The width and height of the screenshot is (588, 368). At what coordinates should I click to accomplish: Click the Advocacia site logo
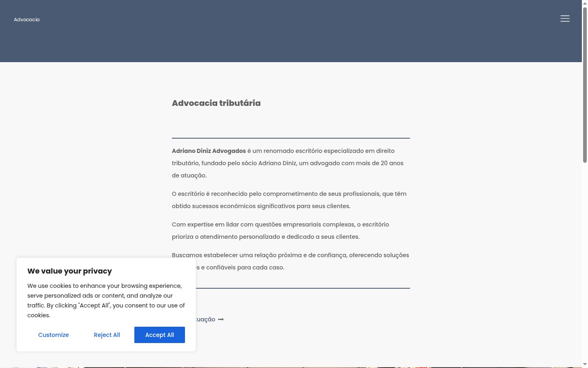[27, 20]
